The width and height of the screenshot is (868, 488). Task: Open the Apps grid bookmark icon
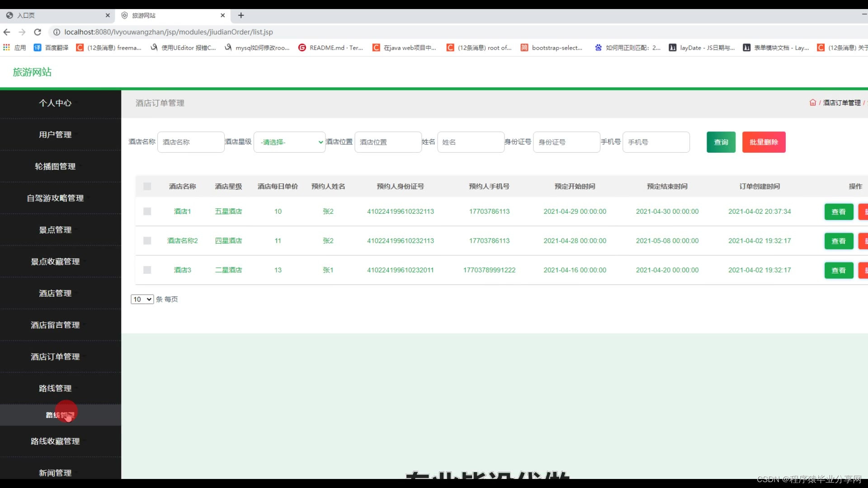coord(6,47)
